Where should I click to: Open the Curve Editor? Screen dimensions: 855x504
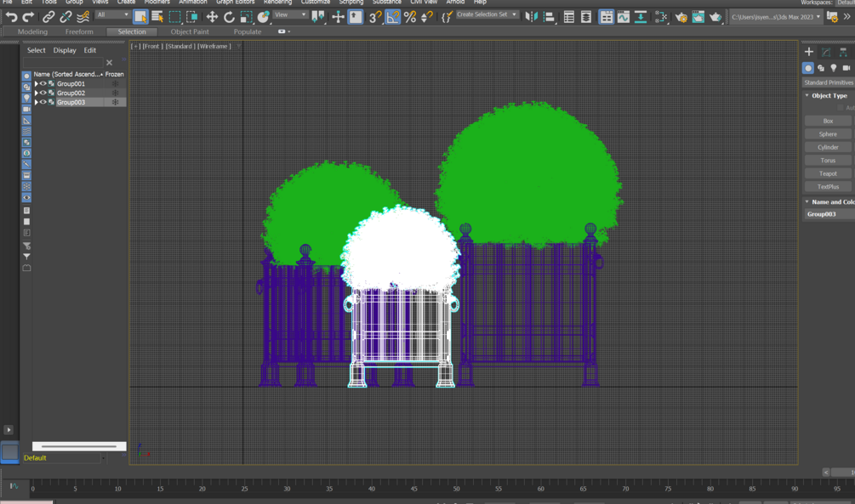coord(624,17)
